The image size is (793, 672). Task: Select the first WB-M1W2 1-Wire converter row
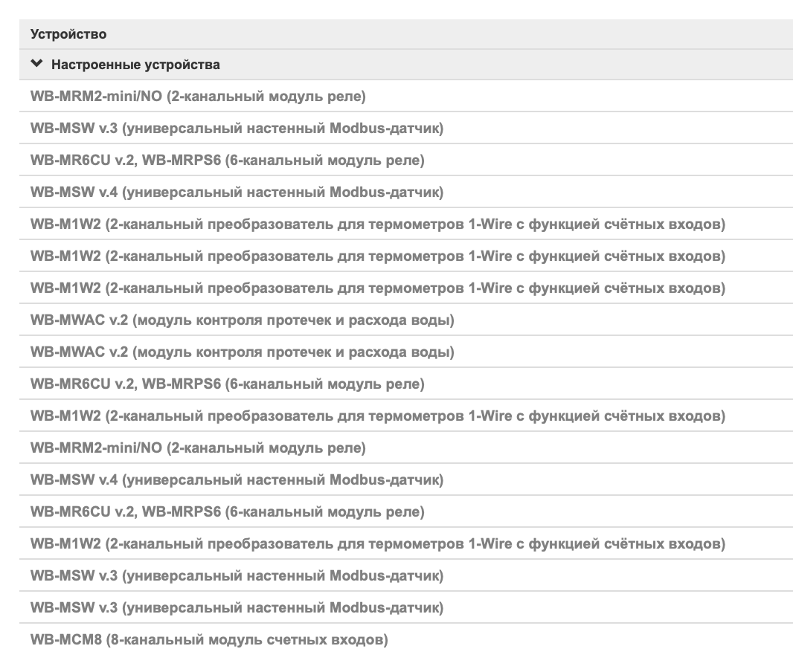tap(406, 224)
